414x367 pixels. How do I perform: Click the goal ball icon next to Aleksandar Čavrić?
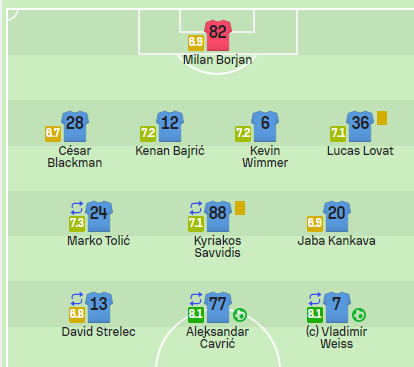tap(240, 315)
